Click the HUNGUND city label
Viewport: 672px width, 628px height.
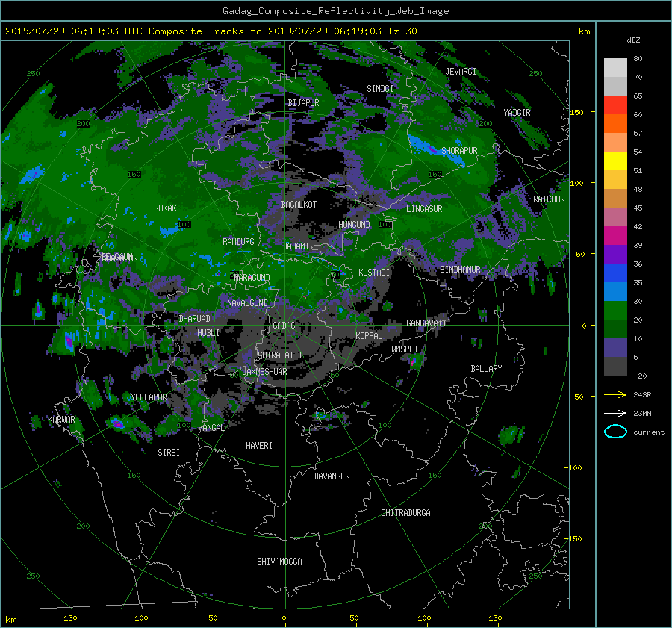[x=354, y=225]
